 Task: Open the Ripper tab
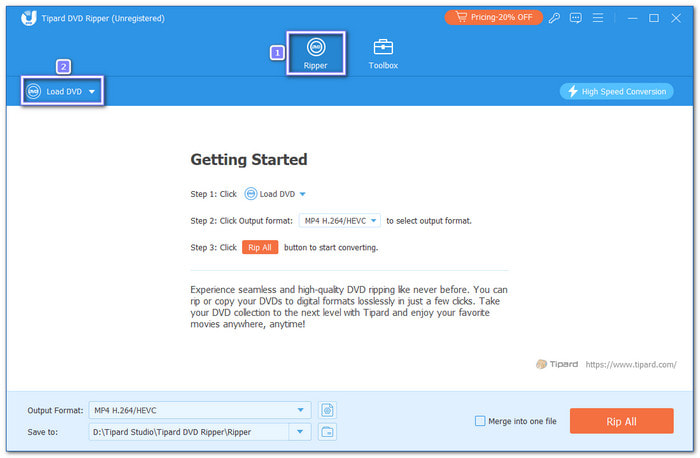(316, 54)
